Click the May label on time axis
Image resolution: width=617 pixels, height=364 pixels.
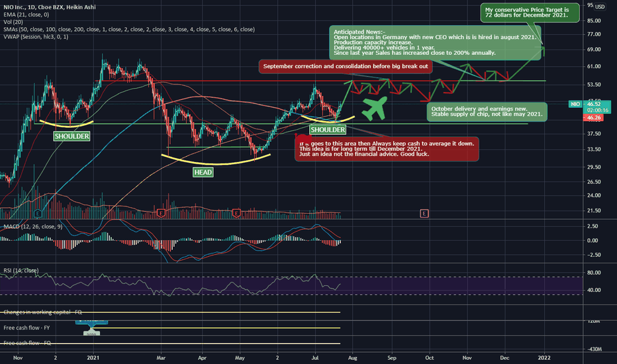pos(240,357)
